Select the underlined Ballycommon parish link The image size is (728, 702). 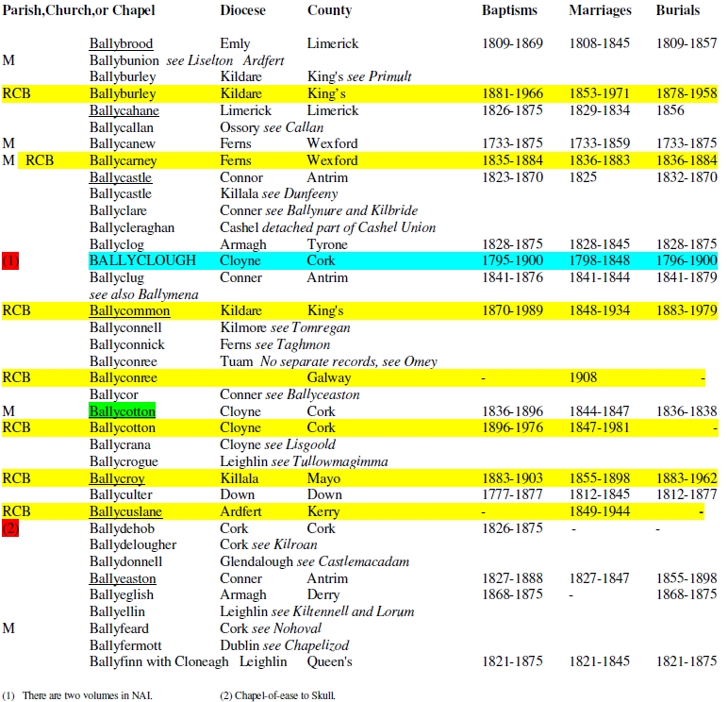[x=129, y=310]
